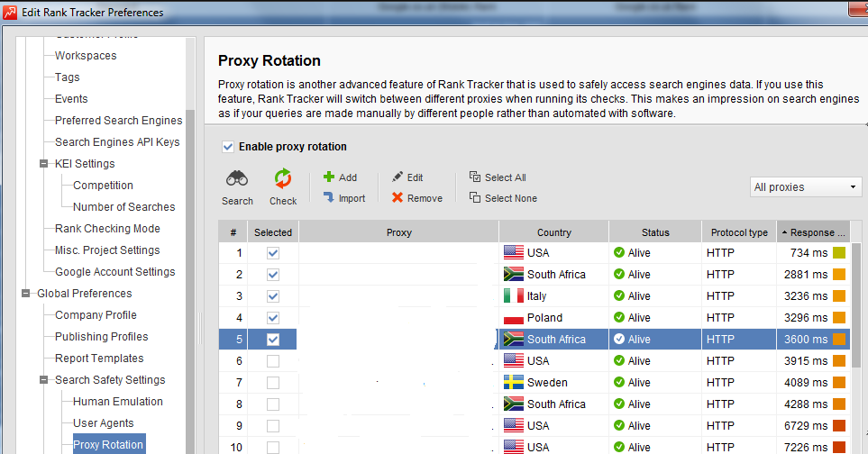The image size is (868, 454).
Task: Open Publishing Profiles preferences
Action: (101, 336)
